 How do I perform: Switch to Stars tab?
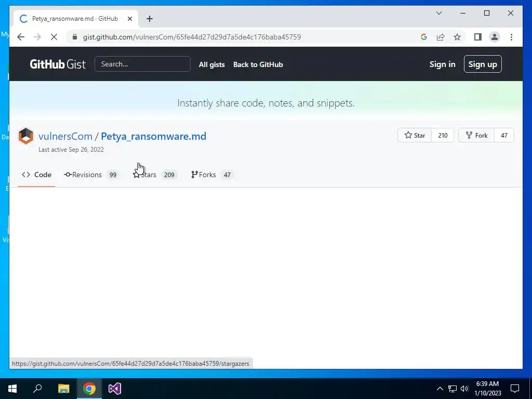[x=155, y=175]
